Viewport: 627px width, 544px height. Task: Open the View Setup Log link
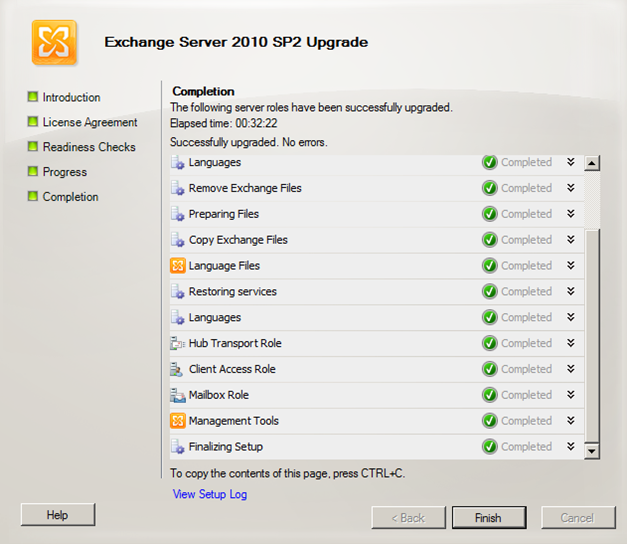click(x=210, y=494)
